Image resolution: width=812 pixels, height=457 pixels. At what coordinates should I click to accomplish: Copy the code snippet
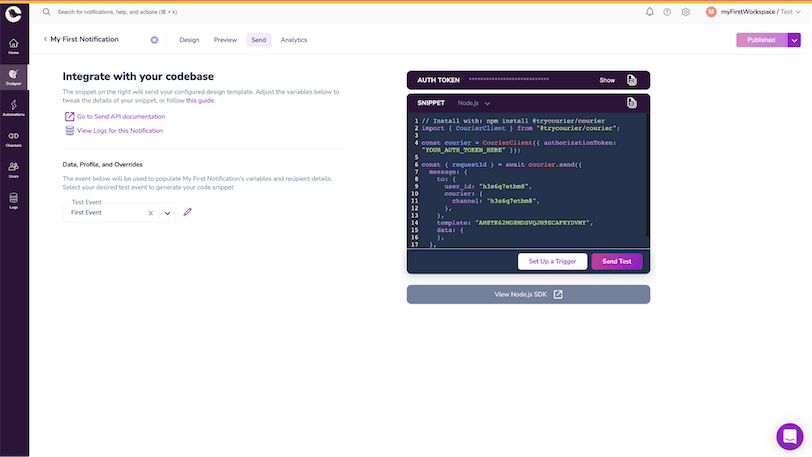tap(631, 103)
